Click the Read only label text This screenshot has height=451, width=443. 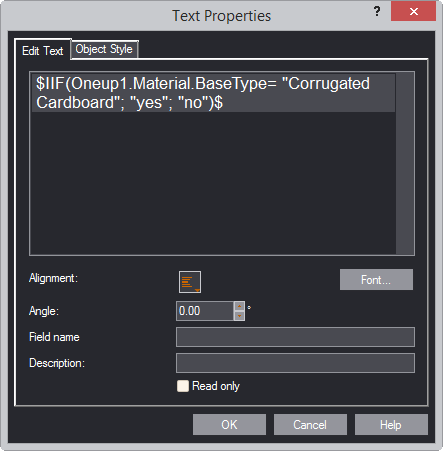[216, 386]
